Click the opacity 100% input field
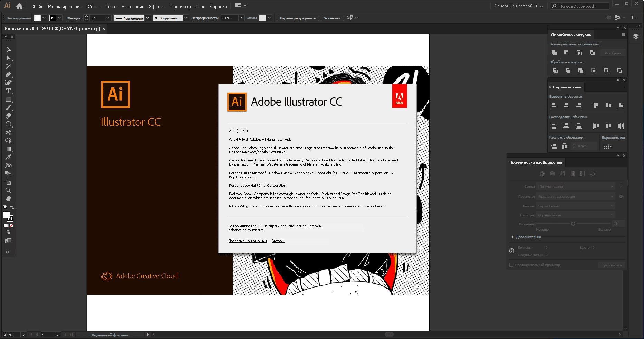 pos(229,18)
